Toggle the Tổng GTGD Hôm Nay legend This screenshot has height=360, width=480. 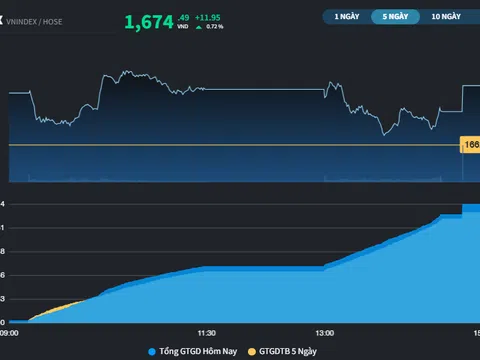pyautogui.click(x=193, y=351)
